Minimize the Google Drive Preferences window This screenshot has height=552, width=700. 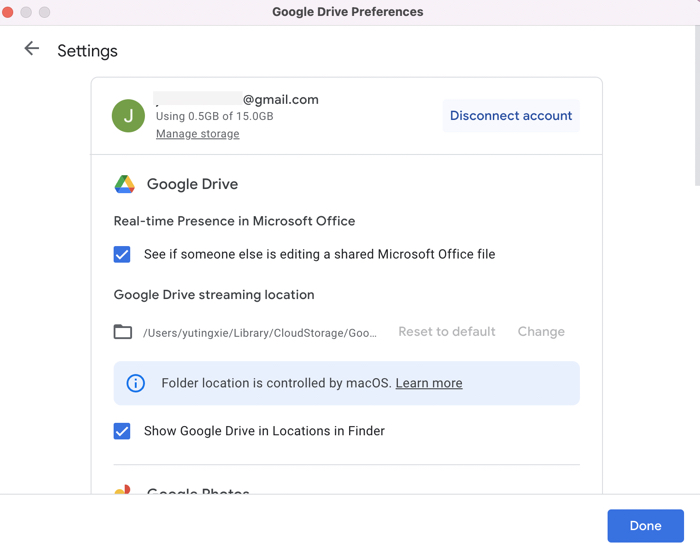coord(26,12)
